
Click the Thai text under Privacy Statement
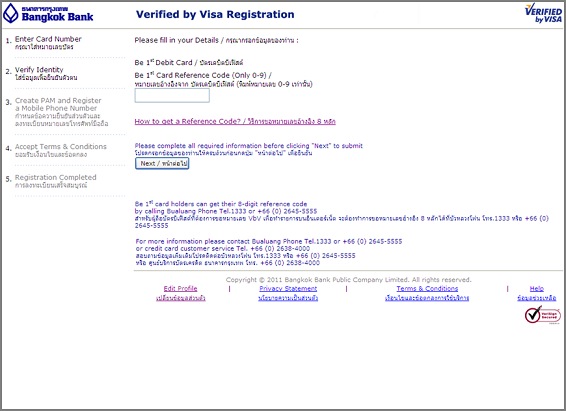pyautogui.click(x=288, y=298)
